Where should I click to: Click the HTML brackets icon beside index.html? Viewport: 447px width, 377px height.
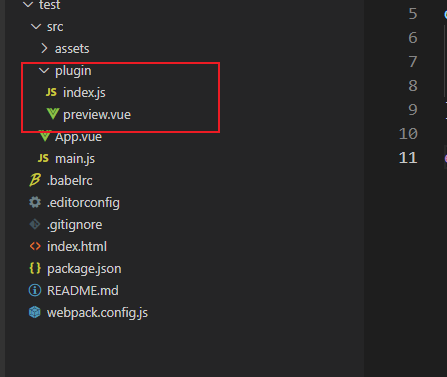pyautogui.click(x=35, y=246)
